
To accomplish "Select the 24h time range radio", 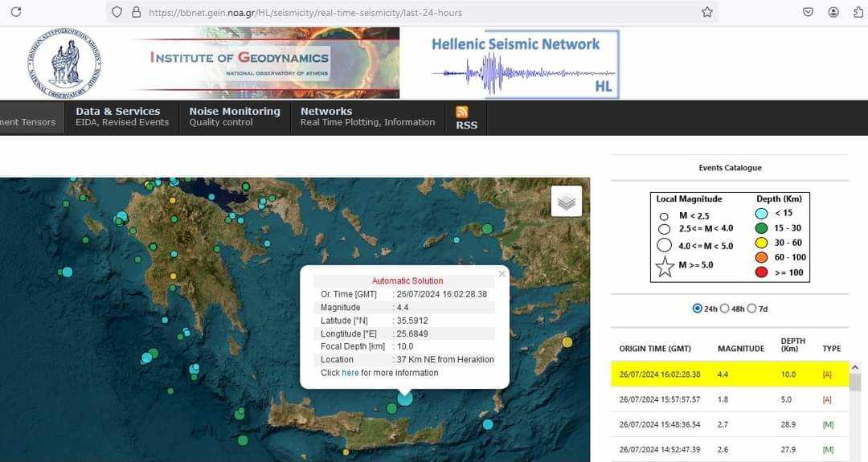I will (x=697, y=309).
